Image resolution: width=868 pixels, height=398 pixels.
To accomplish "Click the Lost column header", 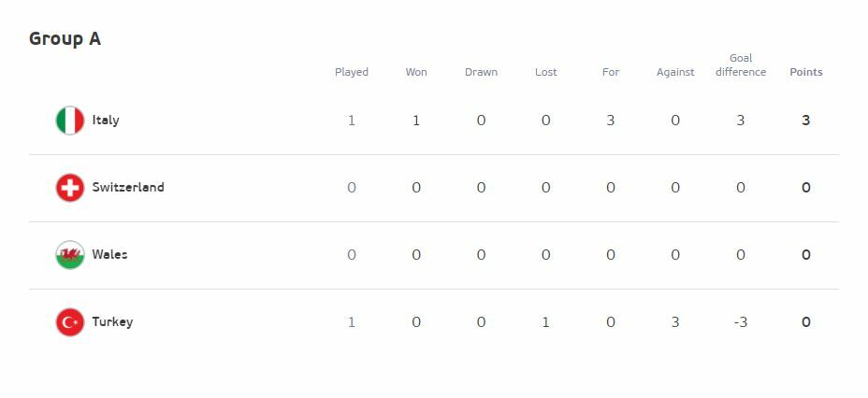I will [546, 72].
